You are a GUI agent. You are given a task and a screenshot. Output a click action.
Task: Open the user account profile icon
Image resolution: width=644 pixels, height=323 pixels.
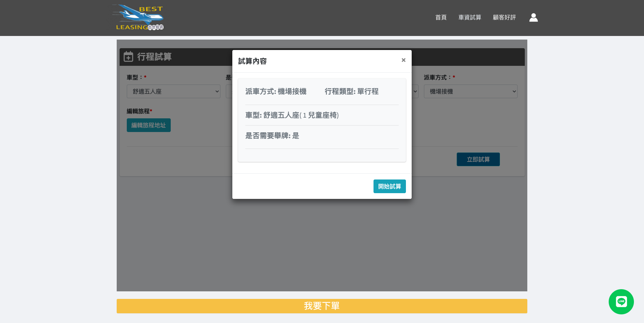[x=533, y=18]
